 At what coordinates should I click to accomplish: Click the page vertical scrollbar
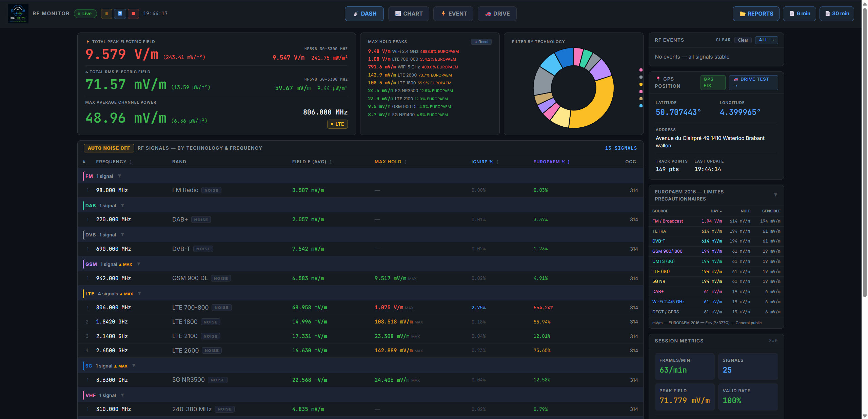point(865,152)
